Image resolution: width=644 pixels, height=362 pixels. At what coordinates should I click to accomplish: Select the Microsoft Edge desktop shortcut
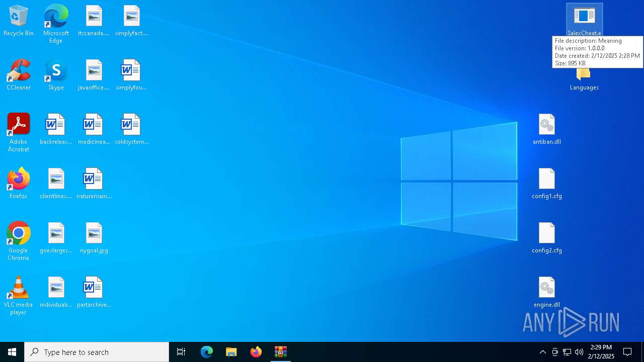[56, 24]
